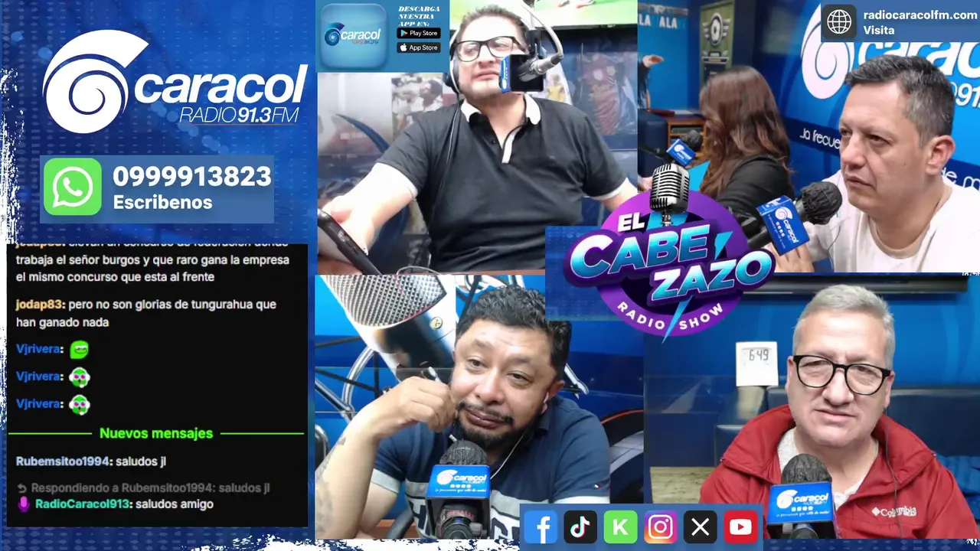
Task: Open the TikTok icon in the social bar
Action: tap(580, 527)
